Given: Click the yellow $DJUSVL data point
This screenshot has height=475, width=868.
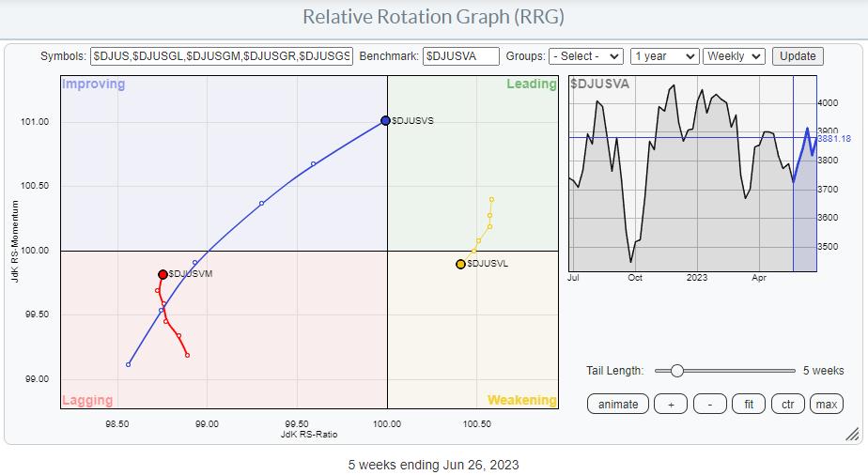Looking at the screenshot, I should pyautogui.click(x=460, y=265).
